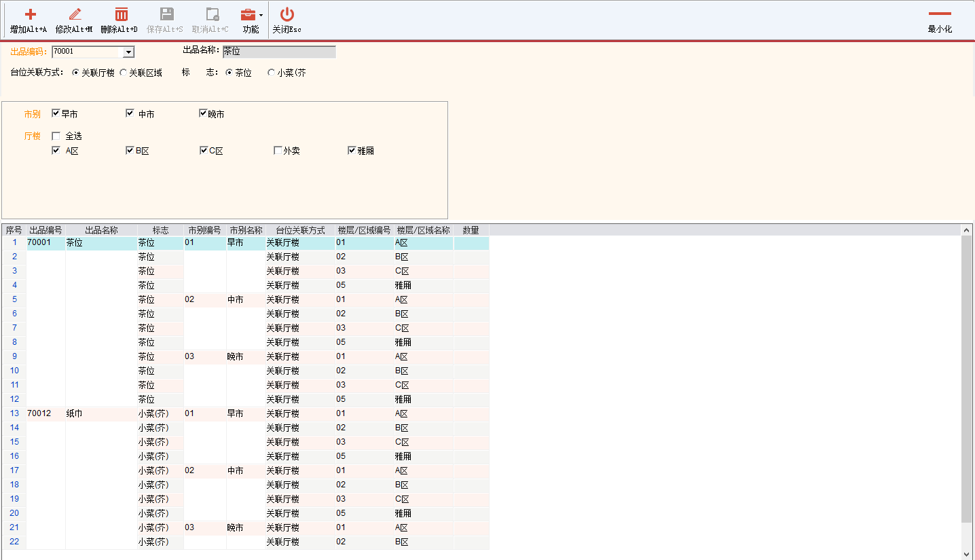Viewport: 975px width, 560px height.
Task: Toggle the 晚市 checkbox
Action: [203, 113]
